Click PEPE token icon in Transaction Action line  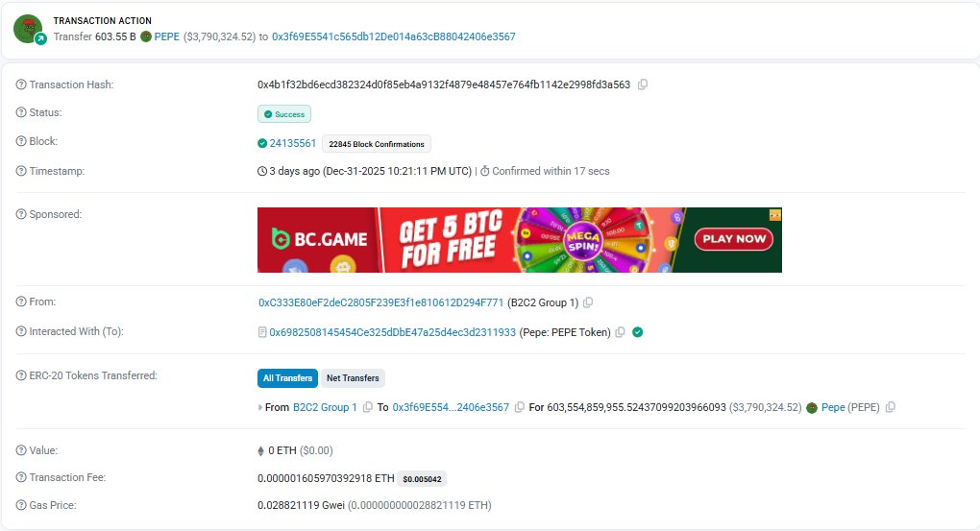146,36
